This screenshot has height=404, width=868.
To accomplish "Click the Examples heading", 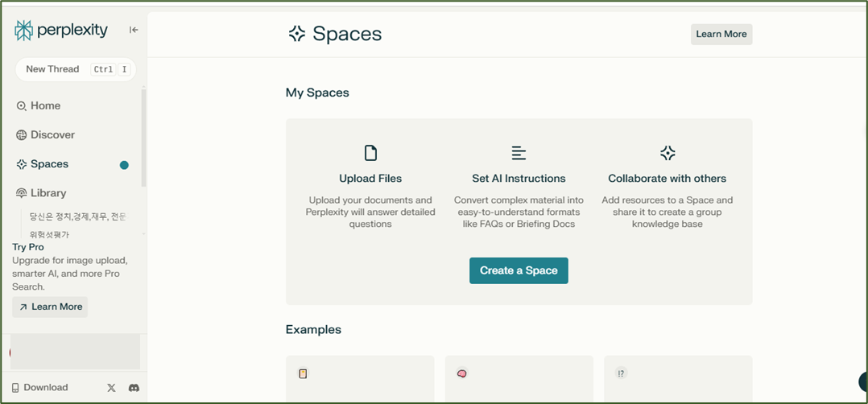I will 313,330.
